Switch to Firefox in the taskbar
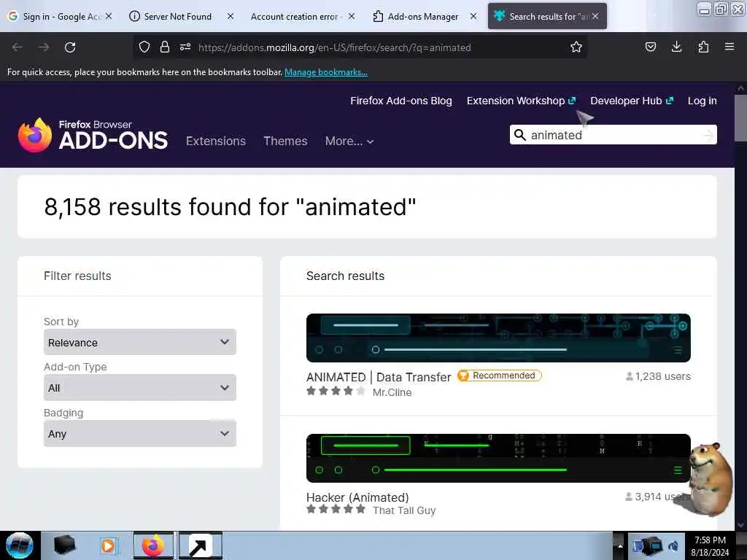This screenshot has height=560, width=747. coord(153,545)
